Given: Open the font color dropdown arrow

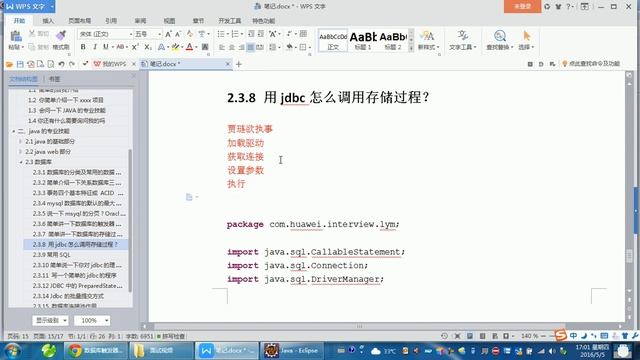Looking at the screenshot, I should (196, 48).
